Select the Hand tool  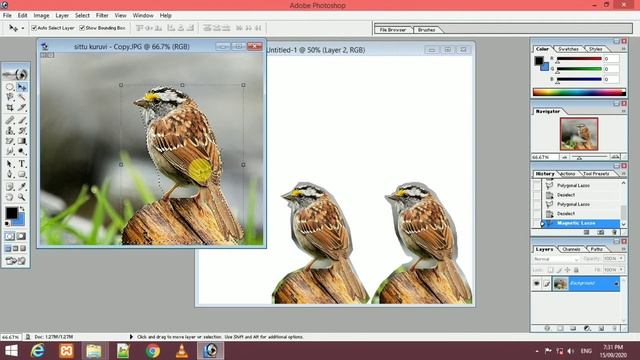[x=10, y=197]
